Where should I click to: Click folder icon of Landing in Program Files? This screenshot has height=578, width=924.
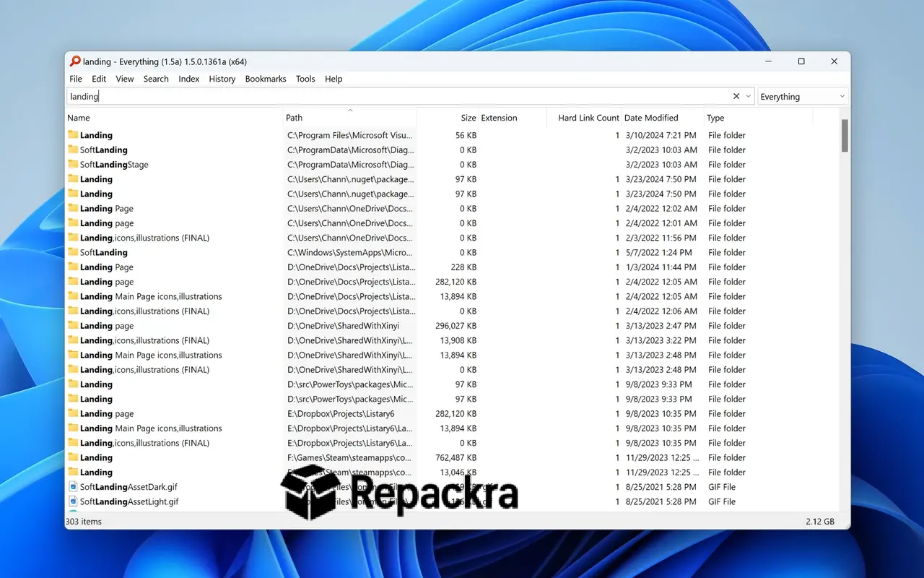pos(73,135)
